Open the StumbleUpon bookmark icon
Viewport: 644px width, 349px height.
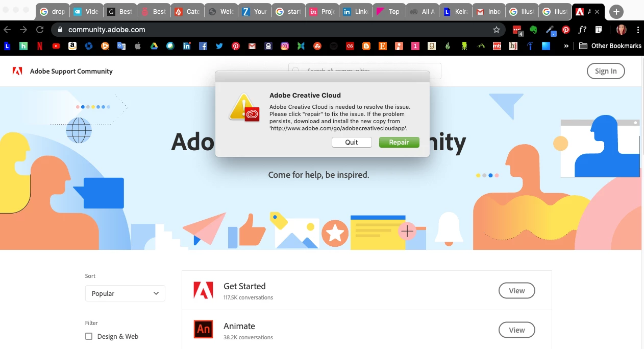click(x=317, y=46)
